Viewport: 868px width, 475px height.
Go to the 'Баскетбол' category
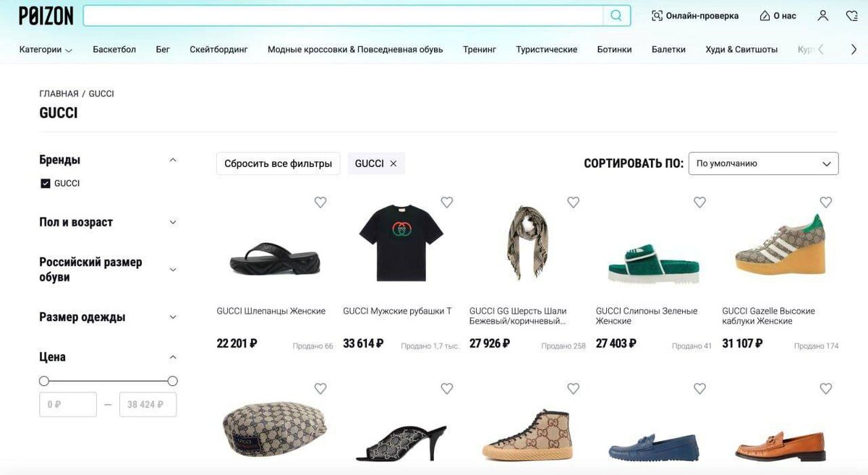[x=114, y=49]
